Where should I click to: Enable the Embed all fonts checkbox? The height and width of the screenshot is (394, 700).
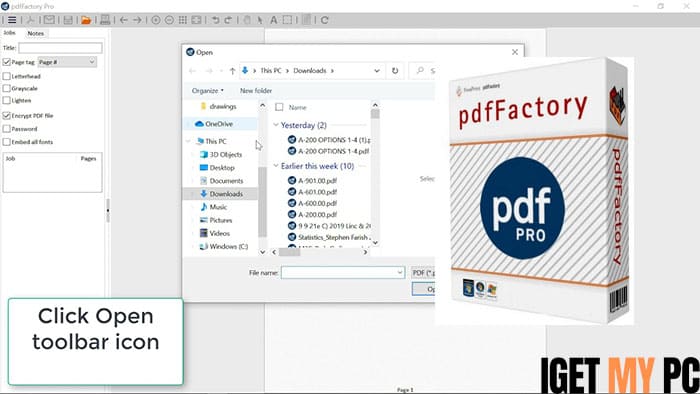pos(6,142)
